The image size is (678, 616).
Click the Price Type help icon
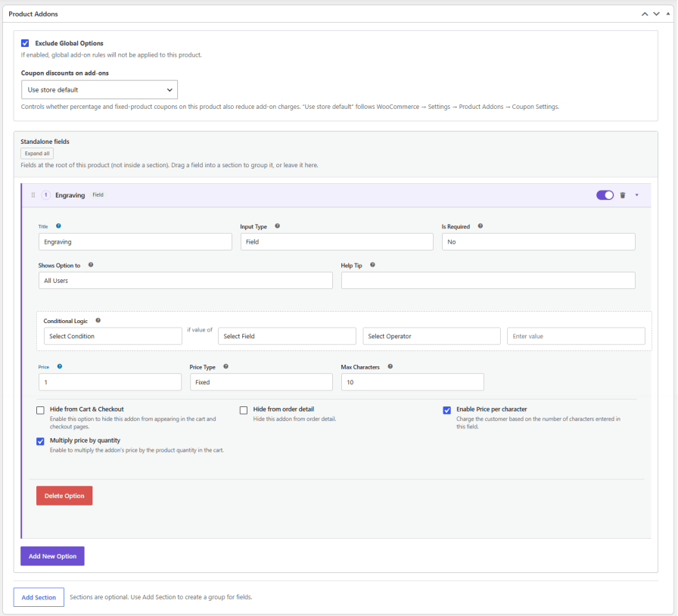225,366
